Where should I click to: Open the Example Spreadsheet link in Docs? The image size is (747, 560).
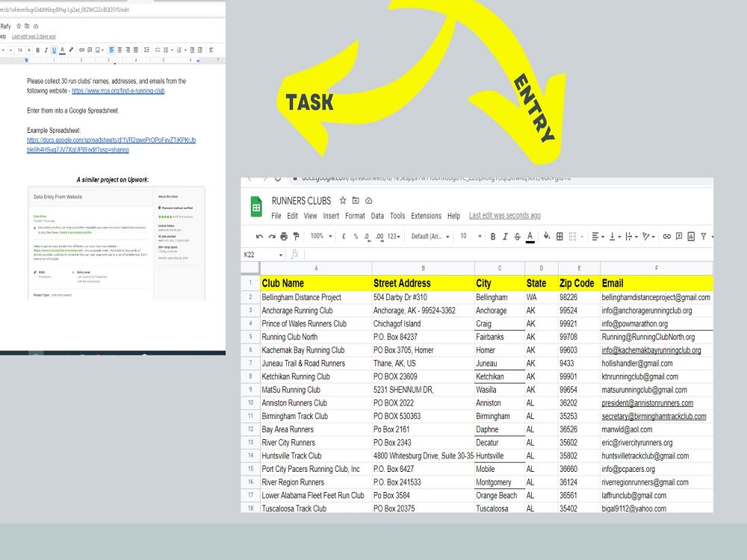pyautogui.click(x=111, y=145)
